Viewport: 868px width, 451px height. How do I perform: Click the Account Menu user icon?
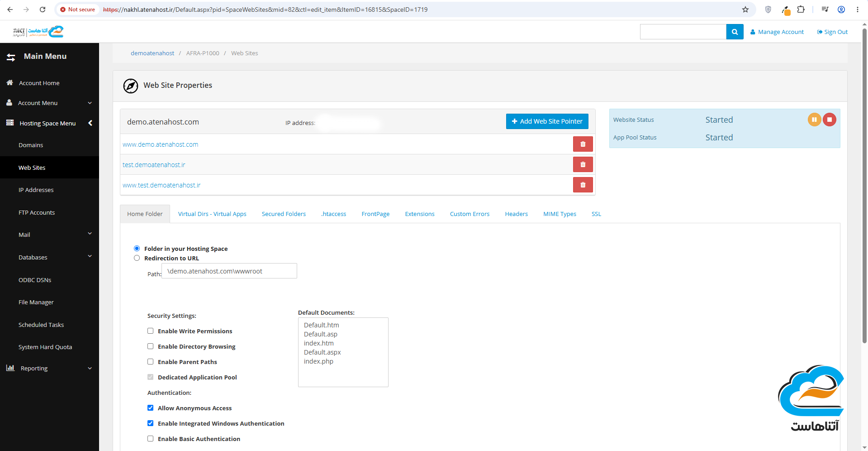(x=9, y=103)
